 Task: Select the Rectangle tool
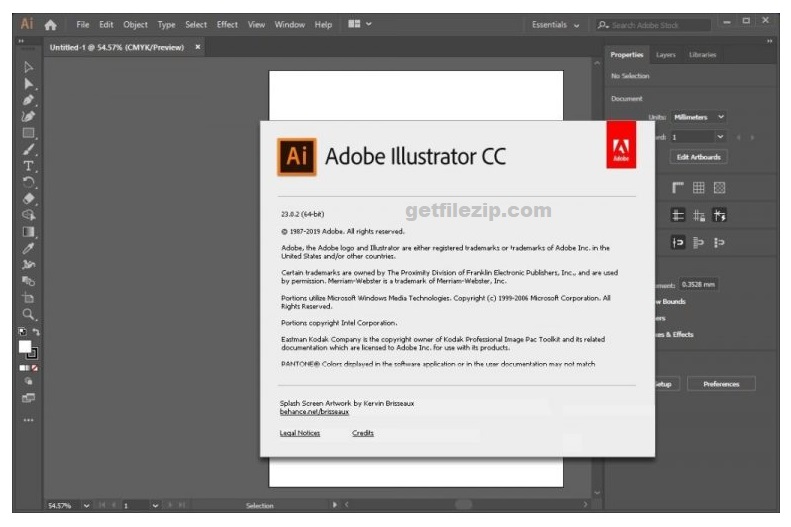coord(28,133)
